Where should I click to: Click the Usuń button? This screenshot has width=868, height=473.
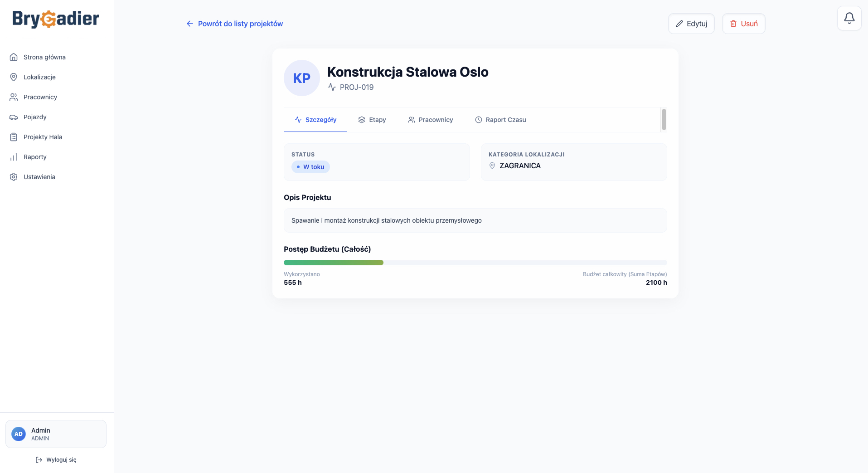point(743,24)
